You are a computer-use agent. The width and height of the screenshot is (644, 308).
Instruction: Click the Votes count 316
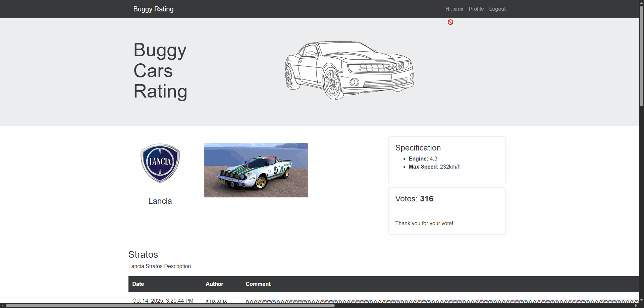(x=426, y=199)
